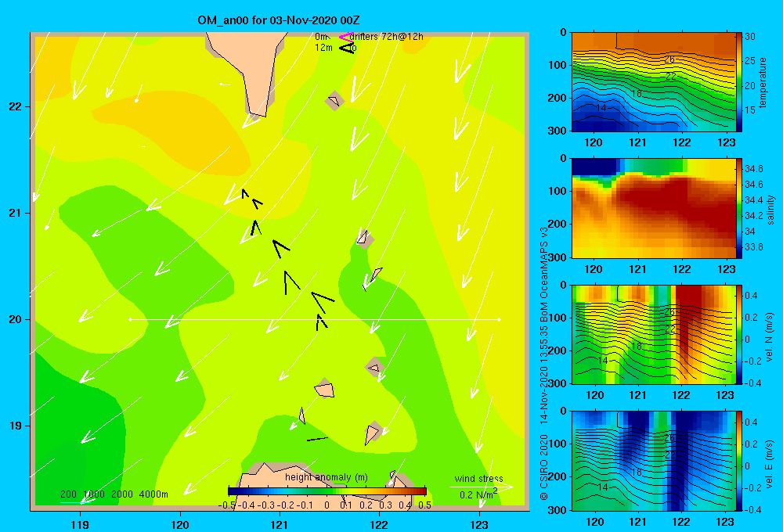Click the black 12m drifter legend marker

[x=347, y=48]
